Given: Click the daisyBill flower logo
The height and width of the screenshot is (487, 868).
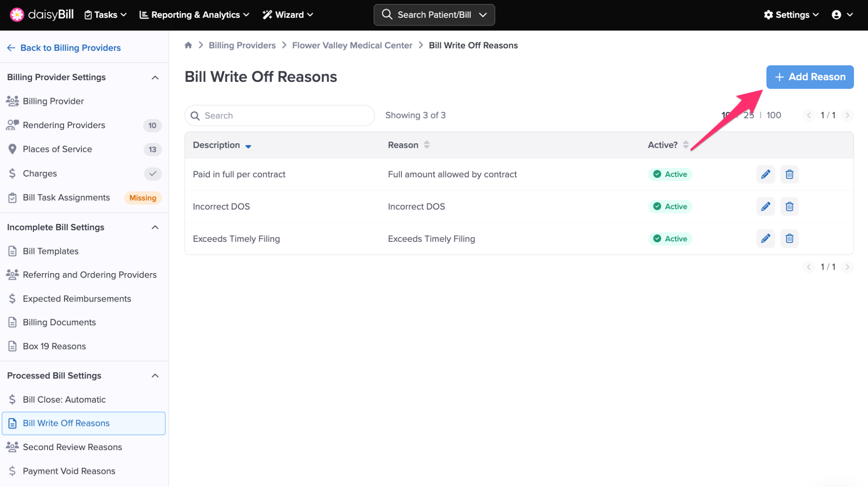Looking at the screenshot, I should 17,15.
